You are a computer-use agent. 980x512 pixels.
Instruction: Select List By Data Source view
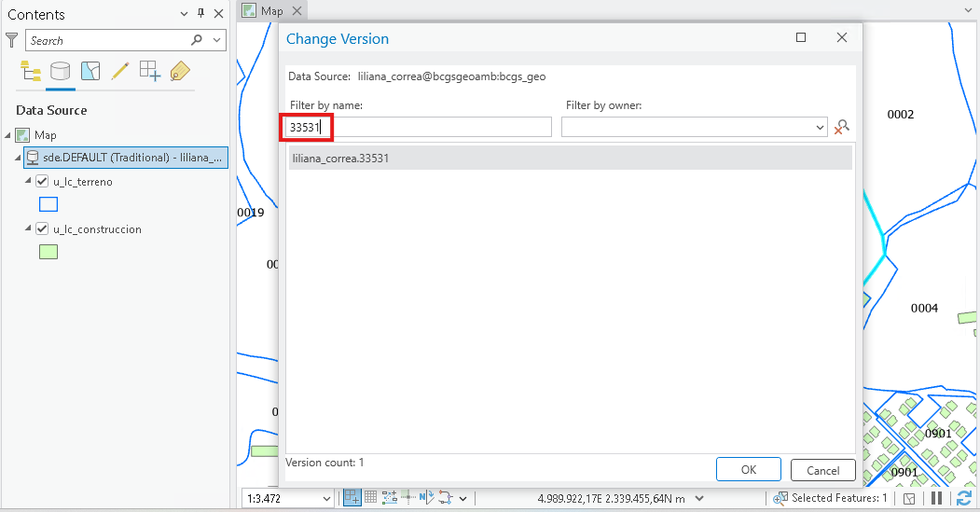tap(60, 71)
